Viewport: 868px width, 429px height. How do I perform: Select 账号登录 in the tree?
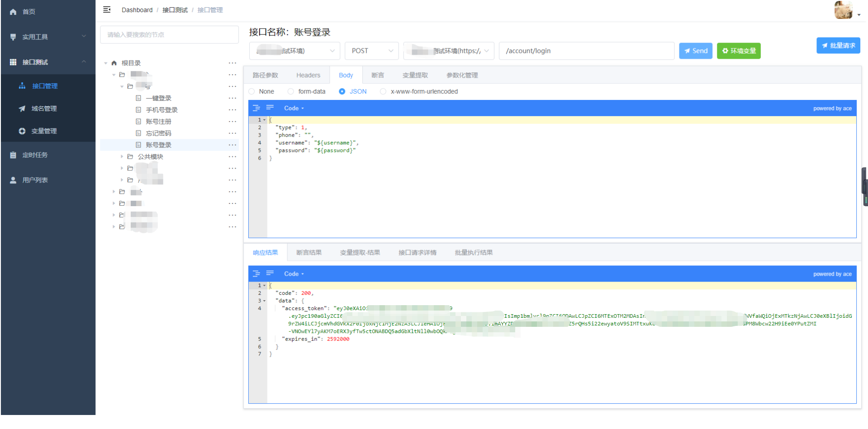pyautogui.click(x=158, y=145)
